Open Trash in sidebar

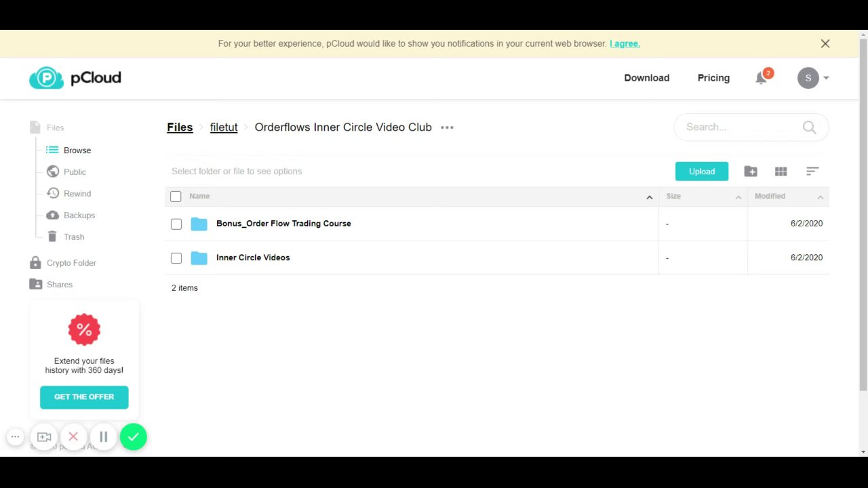pyautogui.click(x=66, y=237)
